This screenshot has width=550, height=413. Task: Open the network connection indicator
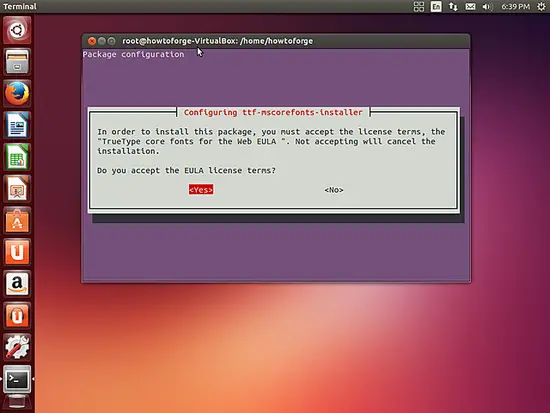453,7
